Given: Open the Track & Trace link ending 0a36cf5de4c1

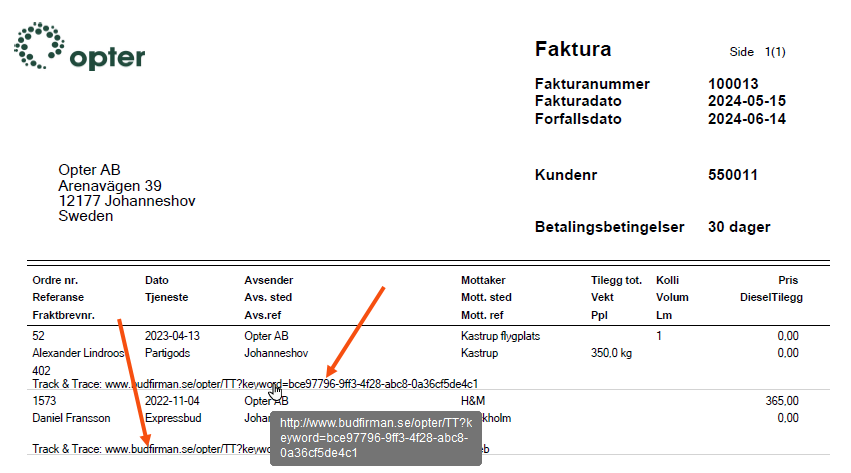Looking at the screenshot, I should (x=291, y=384).
